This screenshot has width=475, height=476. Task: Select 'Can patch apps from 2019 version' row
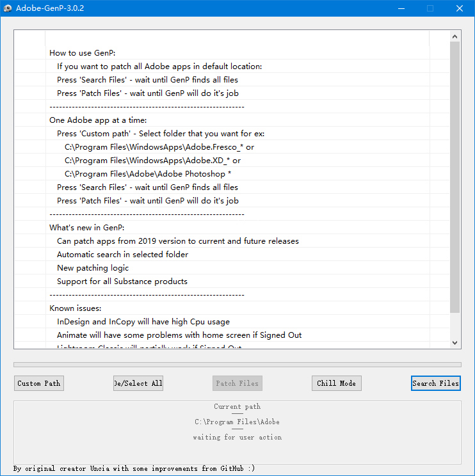pos(232,241)
